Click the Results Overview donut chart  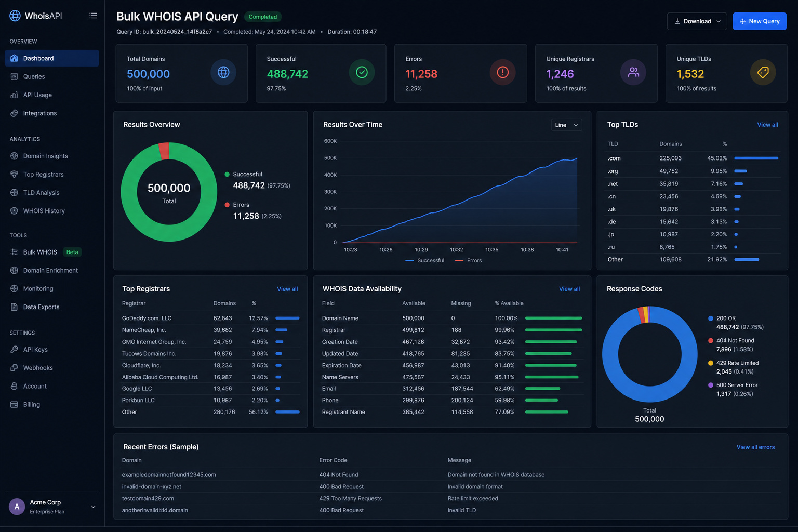tap(169, 192)
